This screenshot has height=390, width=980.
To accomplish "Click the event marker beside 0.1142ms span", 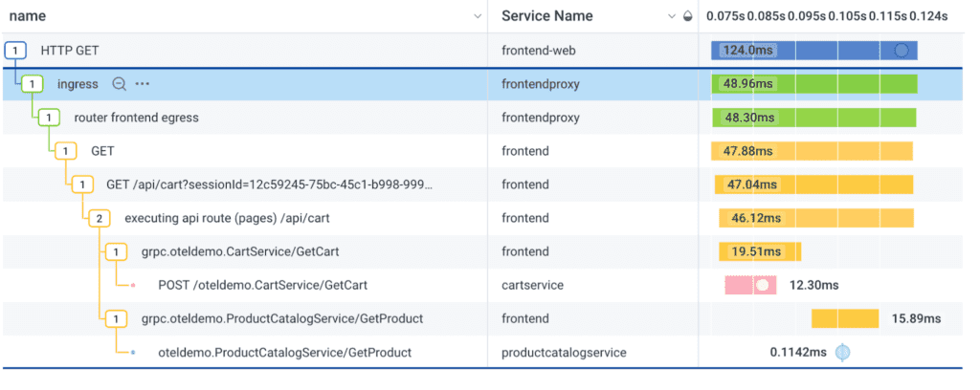I will pyautogui.click(x=842, y=352).
